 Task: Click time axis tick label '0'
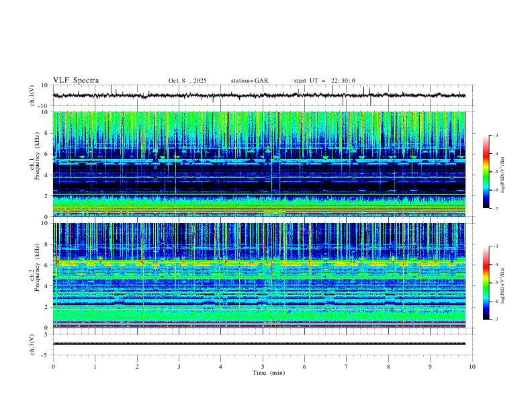click(53, 367)
